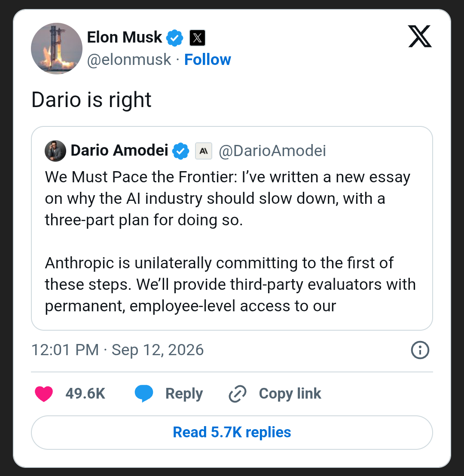
Task: Click the X affiliation badge beside Elon Musk
Action: (198, 38)
